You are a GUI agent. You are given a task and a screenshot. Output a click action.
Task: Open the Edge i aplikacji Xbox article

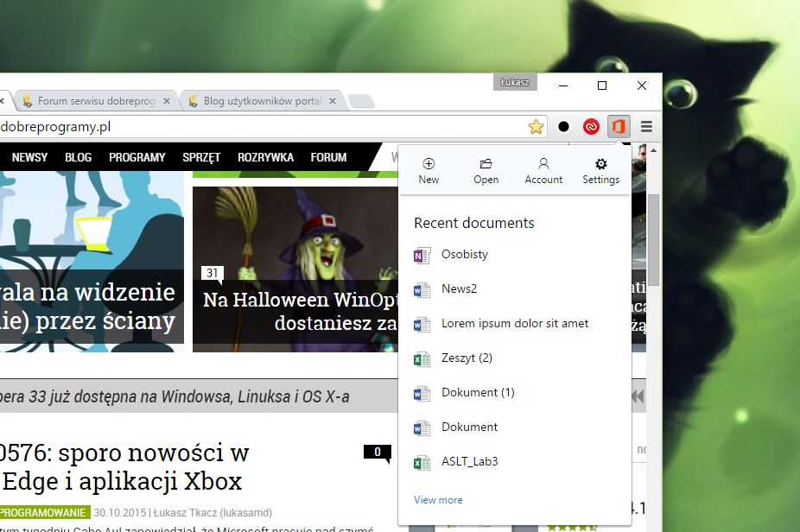pyautogui.click(x=124, y=466)
